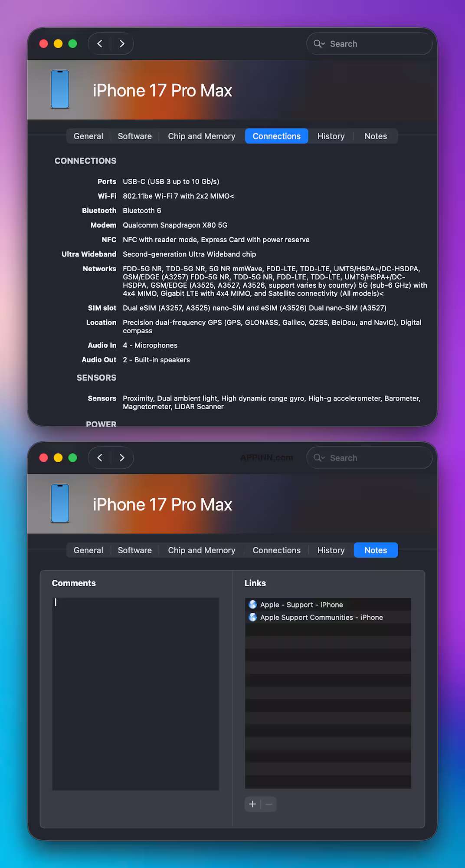Select the SIM slot 'Dual eSIM' description
The image size is (465, 868).
(x=255, y=308)
